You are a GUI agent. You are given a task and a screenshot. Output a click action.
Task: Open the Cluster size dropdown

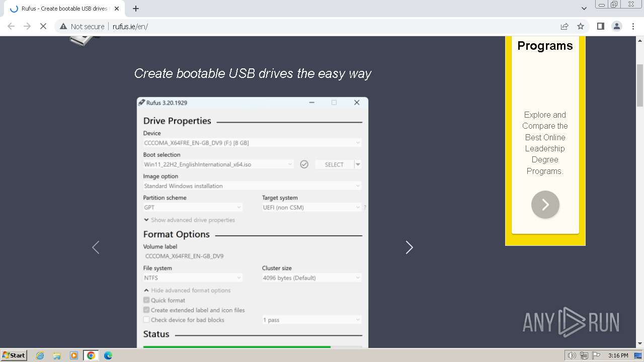coord(311,278)
